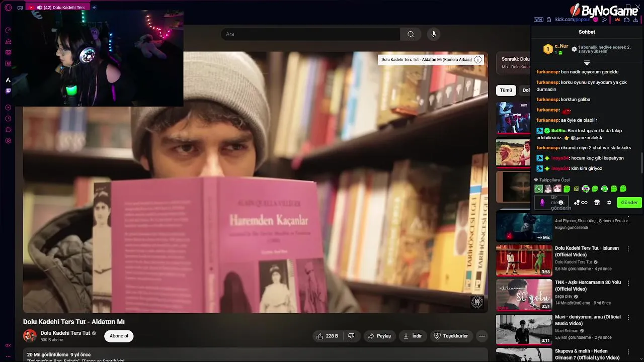Click the YouTube search magnifier button

tap(411, 34)
